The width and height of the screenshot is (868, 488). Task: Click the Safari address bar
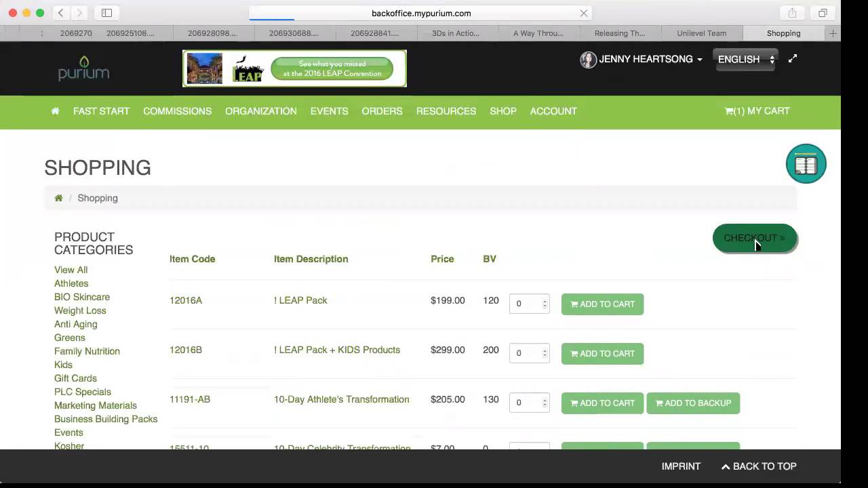point(420,13)
